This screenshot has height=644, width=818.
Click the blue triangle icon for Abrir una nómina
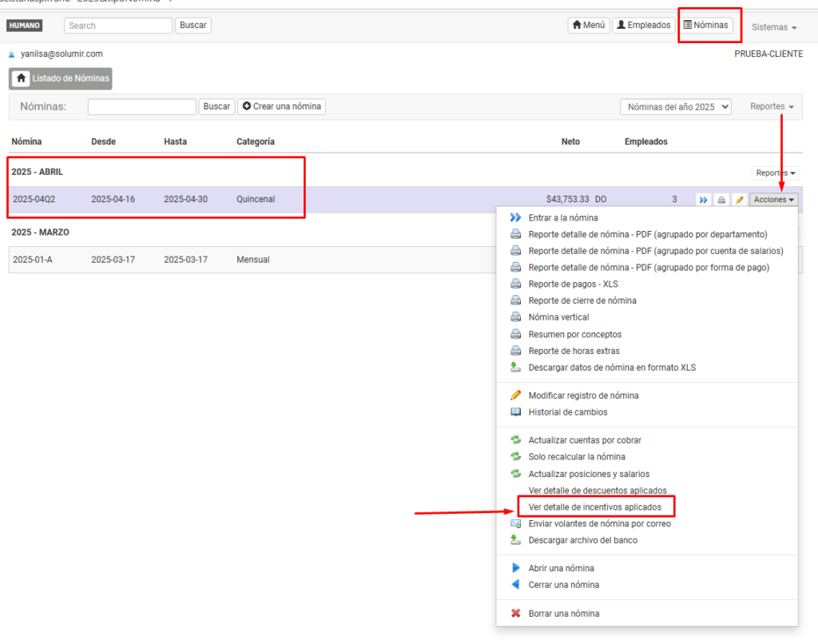pos(515,568)
